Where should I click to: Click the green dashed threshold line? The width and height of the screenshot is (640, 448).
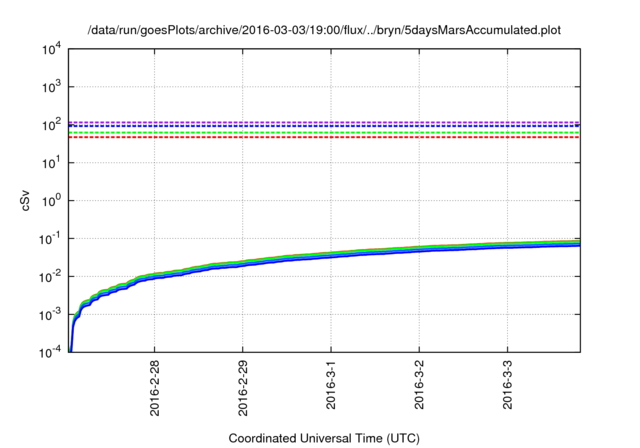click(x=324, y=133)
